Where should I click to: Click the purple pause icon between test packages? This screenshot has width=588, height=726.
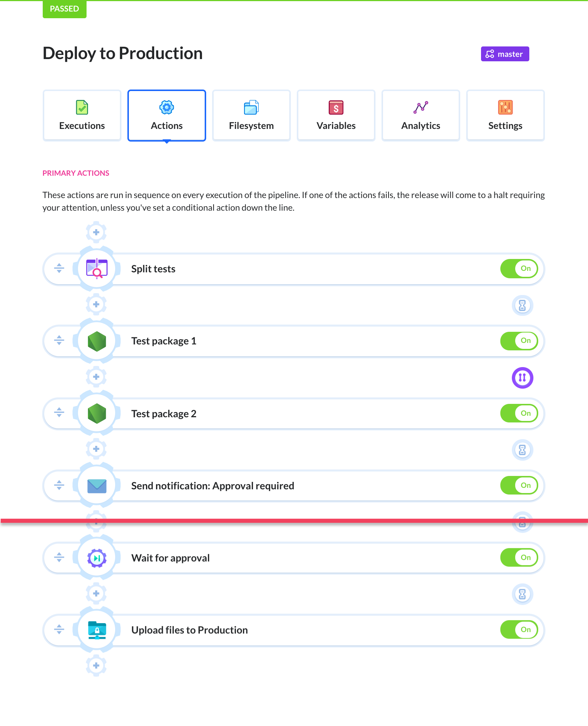click(522, 378)
